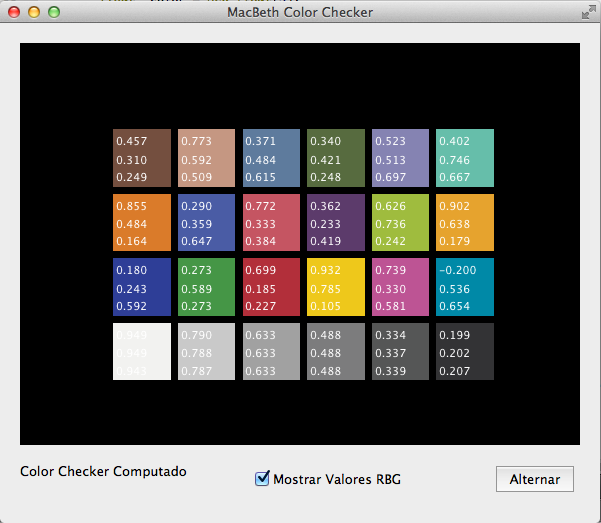Pick the olive green swatch with 0.340
This screenshot has width=601, height=523.
pyautogui.click(x=336, y=158)
